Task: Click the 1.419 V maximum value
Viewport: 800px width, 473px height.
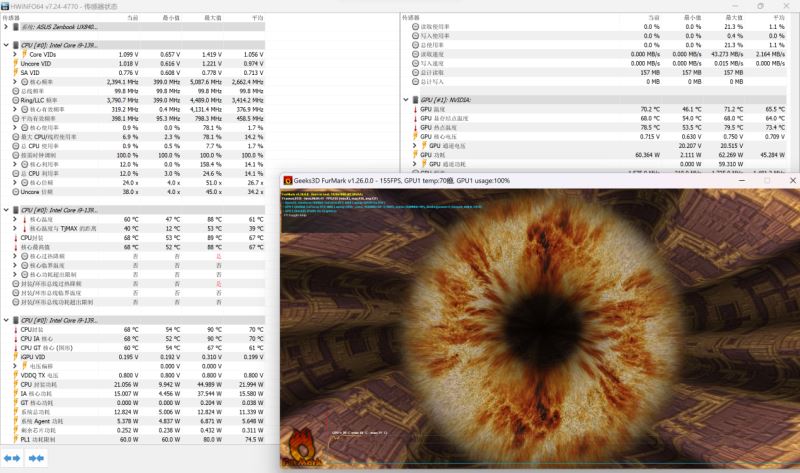Action: coord(212,55)
